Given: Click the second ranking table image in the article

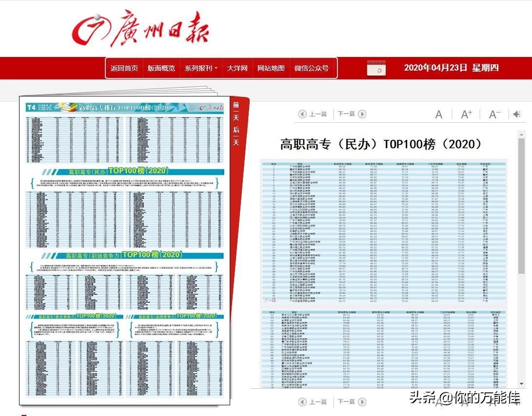Looking at the screenshot, I should click(384, 348).
